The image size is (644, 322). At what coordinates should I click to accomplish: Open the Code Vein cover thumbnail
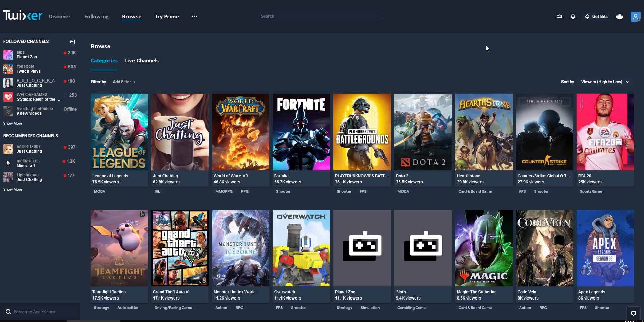[x=544, y=248]
